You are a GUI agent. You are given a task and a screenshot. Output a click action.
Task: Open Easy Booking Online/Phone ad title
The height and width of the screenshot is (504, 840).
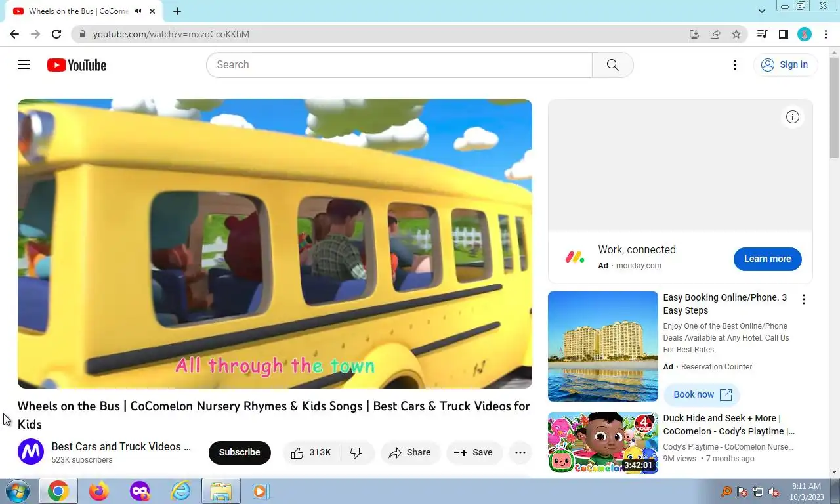(x=725, y=304)
